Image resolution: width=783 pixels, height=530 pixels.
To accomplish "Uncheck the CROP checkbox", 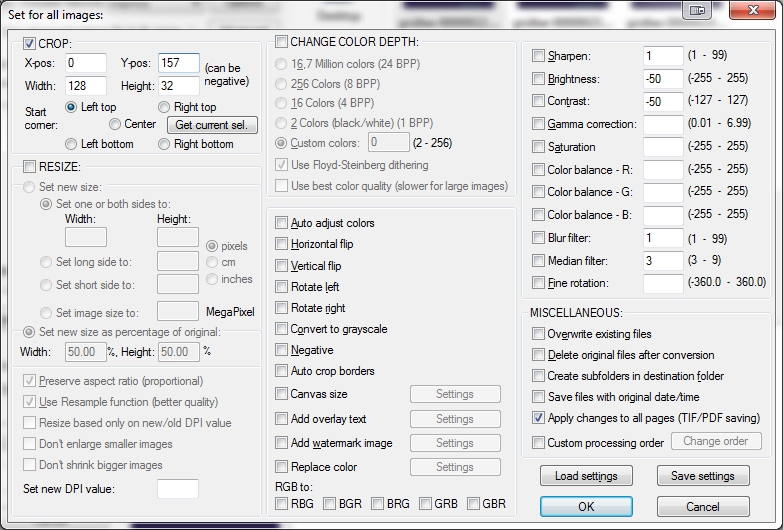I will [29, 44].
